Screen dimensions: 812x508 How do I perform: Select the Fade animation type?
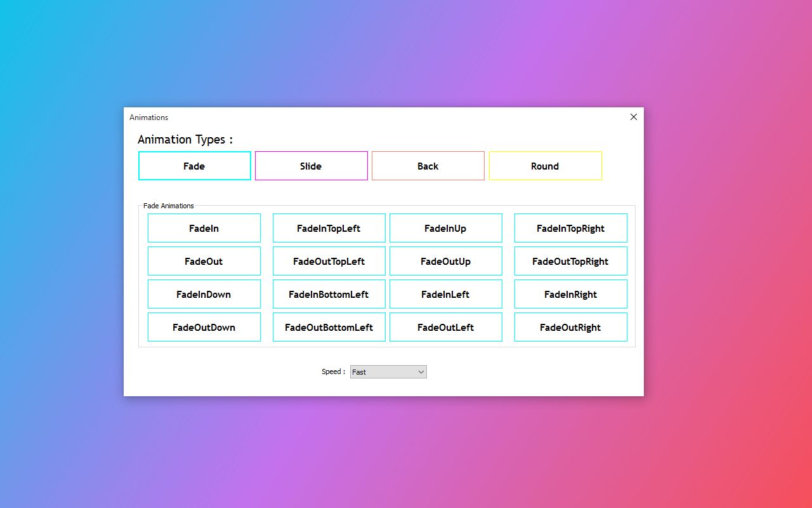[195, 166]
